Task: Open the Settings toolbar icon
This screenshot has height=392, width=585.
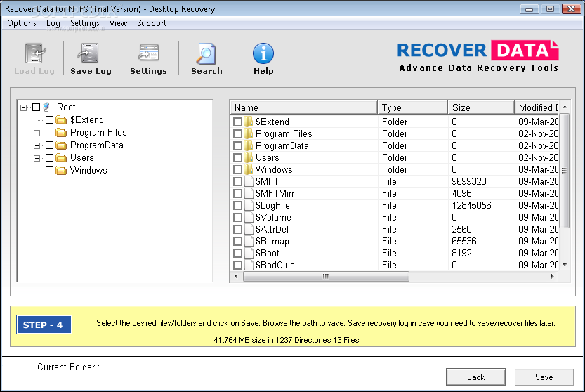Action: [148, 53]
